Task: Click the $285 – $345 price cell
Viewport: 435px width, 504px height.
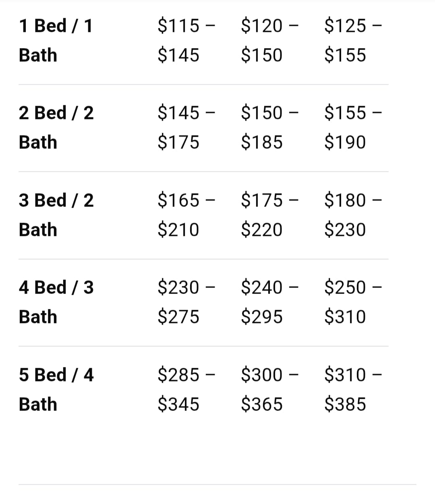Action: tap(186, 389)
